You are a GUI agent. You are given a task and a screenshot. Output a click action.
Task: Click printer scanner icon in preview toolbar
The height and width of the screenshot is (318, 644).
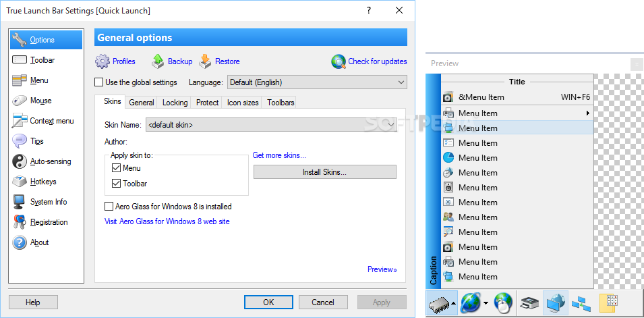coord(530,304)
